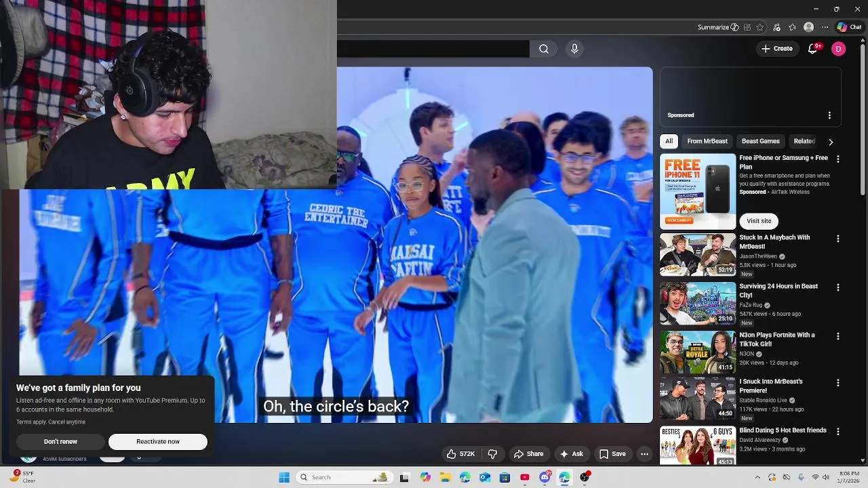The height and width of the screenshot is (488, 868).
Task: Open more actions ellipsis below video
Action: point(645,454)
